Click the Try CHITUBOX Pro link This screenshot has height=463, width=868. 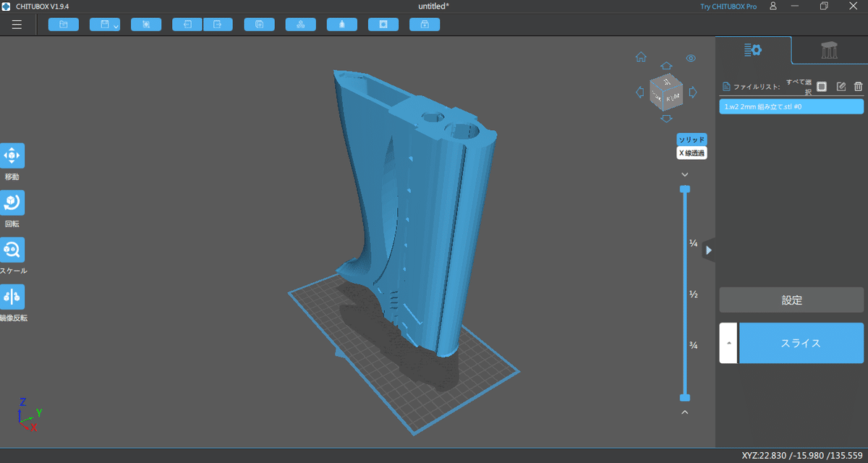pyautogui.click(x=728, y=6)
